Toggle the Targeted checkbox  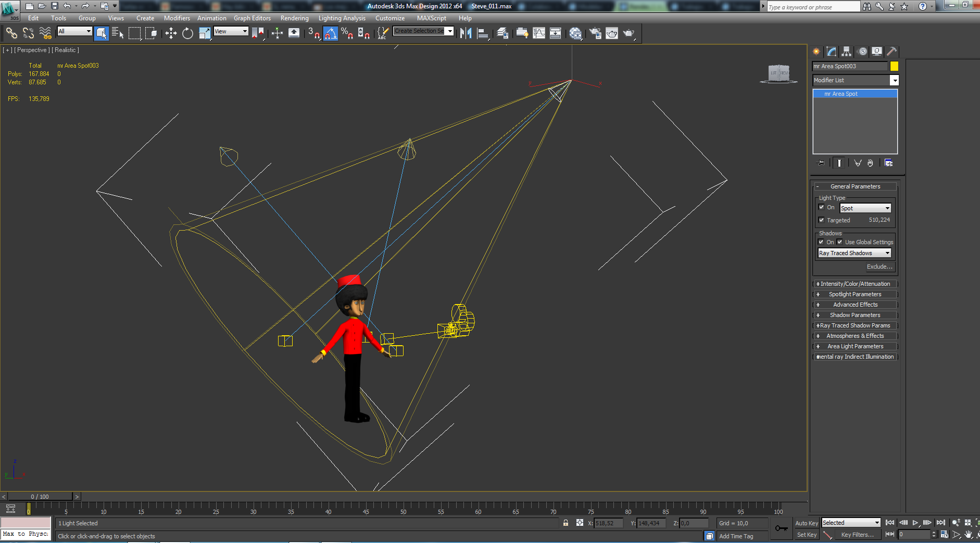pos(822,220)
